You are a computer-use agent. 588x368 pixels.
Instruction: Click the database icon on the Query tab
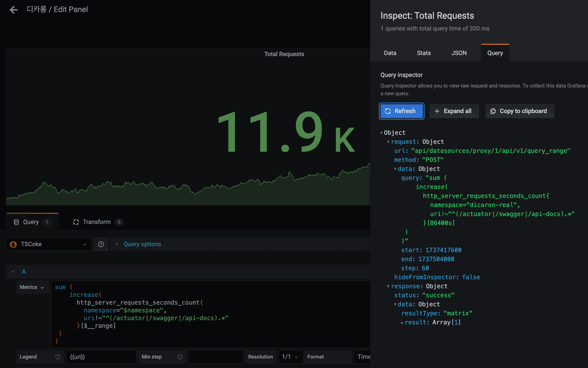pyautogui.click(x=16, y=222)
